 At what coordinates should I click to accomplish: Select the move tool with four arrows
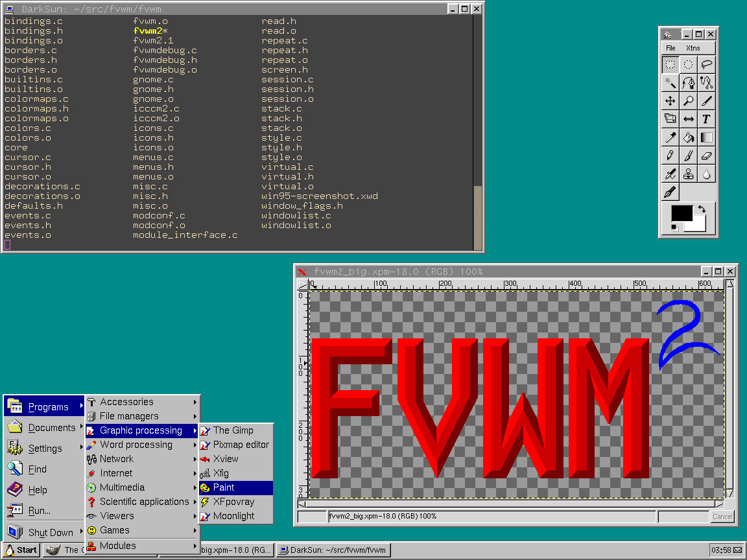click(x=670, y=100)
